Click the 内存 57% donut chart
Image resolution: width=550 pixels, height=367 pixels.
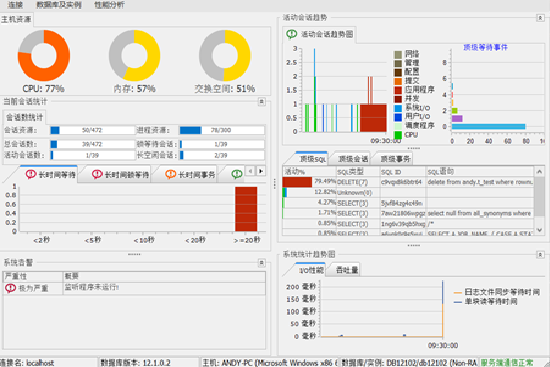tap(134, 55)
